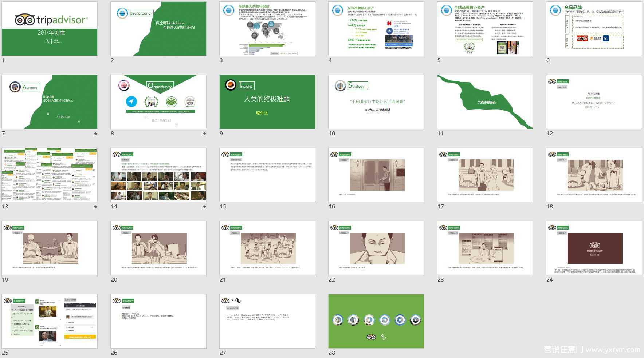
Task: Click the animation star under slide 7
Action: pos(95,134)
